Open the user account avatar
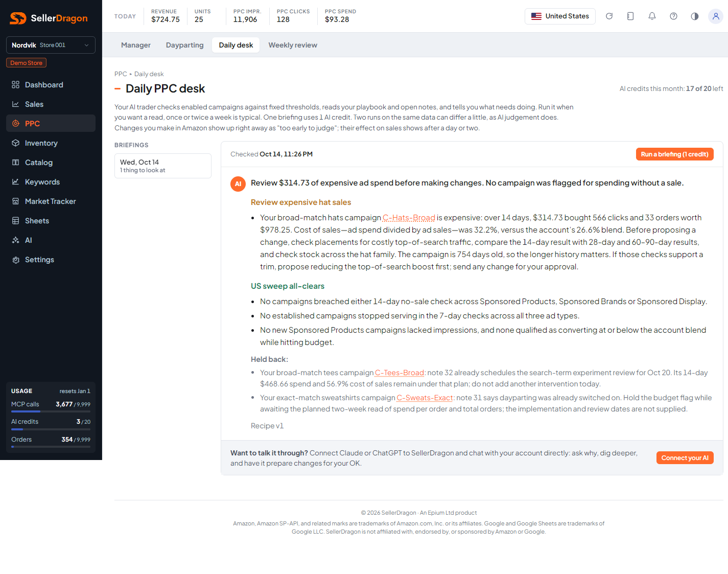This screenshot has width=728, height=574. coord(716,16)
